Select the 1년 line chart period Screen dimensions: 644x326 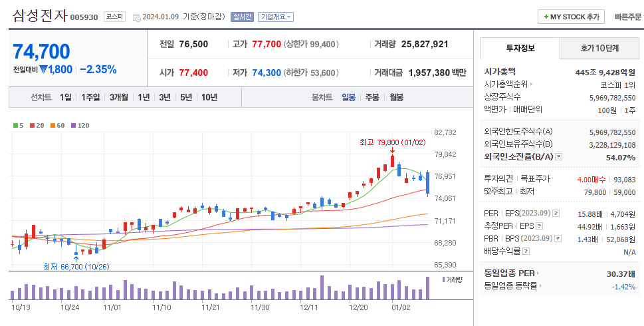pos(144,97)
